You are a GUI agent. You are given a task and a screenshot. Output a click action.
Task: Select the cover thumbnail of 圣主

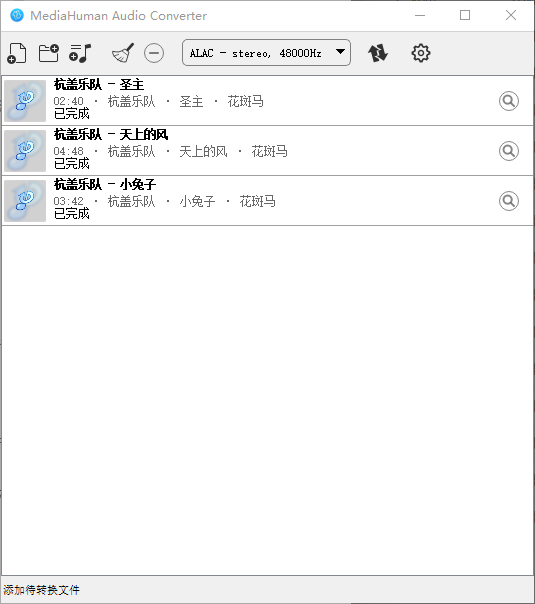pyautogui.click(x=25, y=101)
